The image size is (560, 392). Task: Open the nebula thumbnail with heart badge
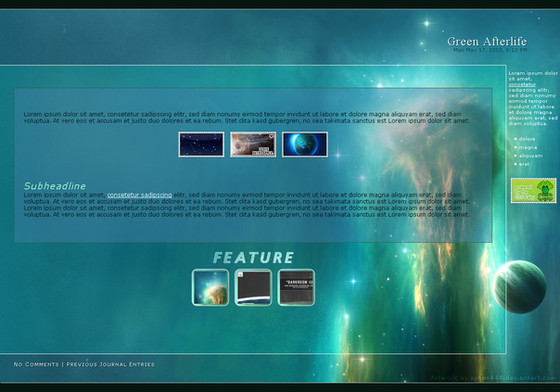[253, 144]
